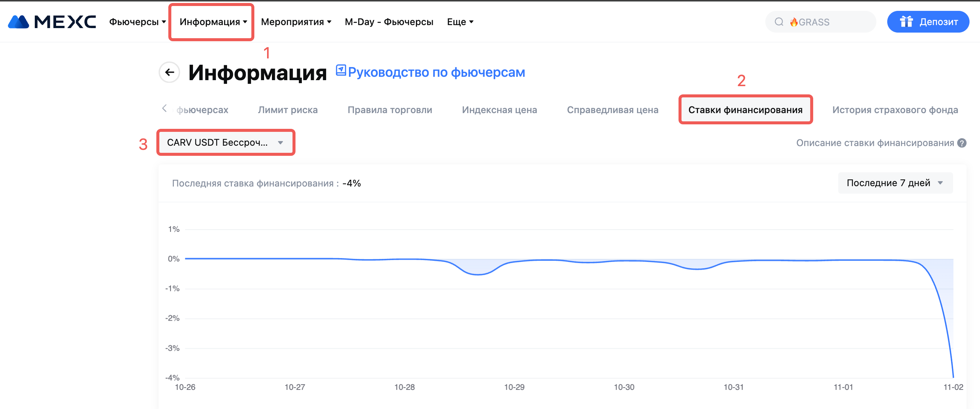The width and height of the screenshot is (980, 409).
Task: Click the futures guide book icon
Action: click(341, 70)
